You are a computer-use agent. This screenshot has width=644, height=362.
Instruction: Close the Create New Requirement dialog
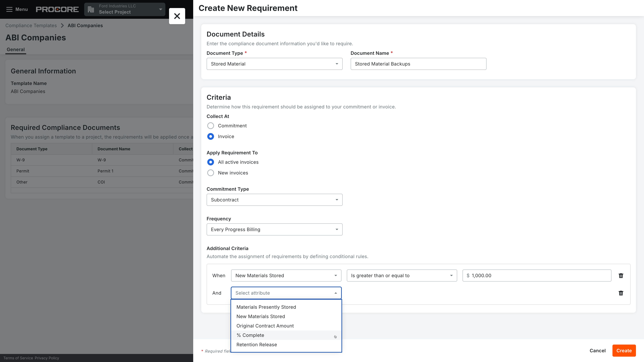177,16
